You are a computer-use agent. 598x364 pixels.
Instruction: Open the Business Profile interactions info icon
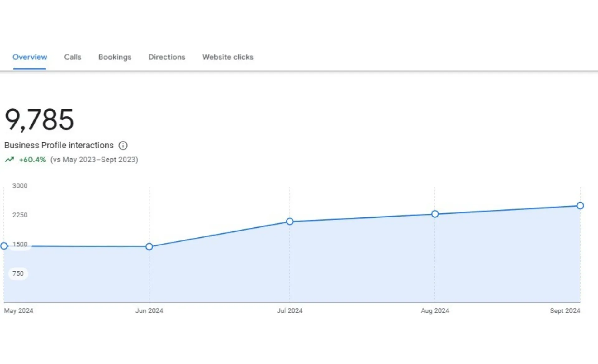[123, 145]
